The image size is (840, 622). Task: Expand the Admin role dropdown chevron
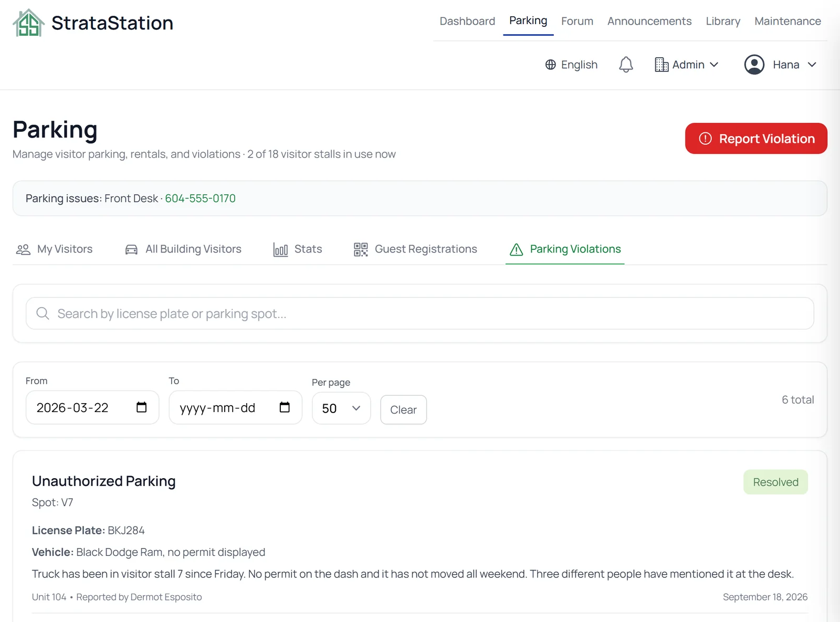[x=714, y=65]
